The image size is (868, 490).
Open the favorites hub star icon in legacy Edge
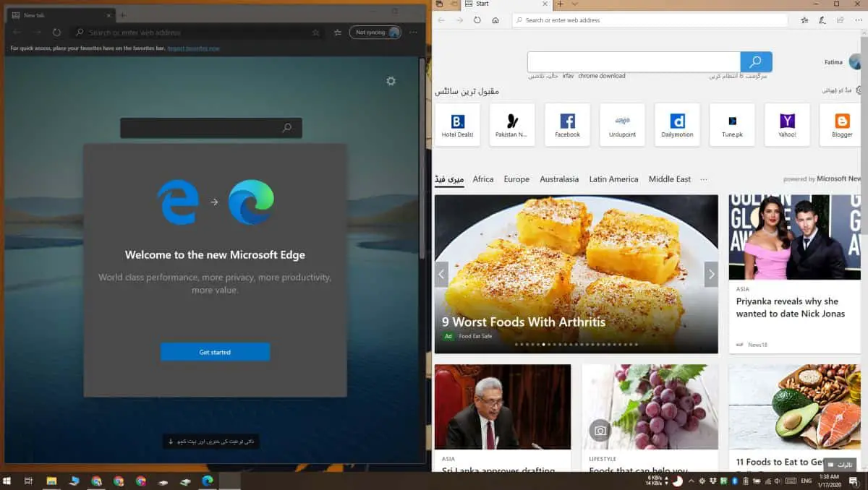(x=805, y=20)
